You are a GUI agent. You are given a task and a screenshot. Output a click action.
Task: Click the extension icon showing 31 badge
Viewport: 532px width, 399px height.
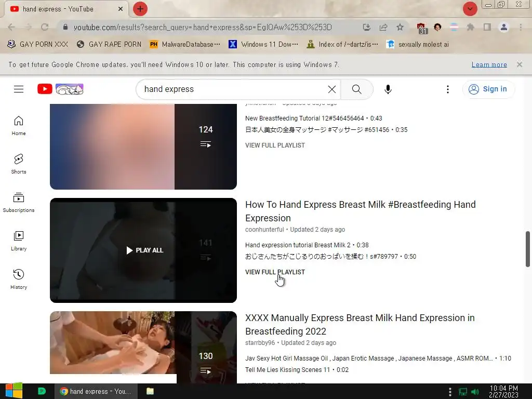[x=421, y=28]
